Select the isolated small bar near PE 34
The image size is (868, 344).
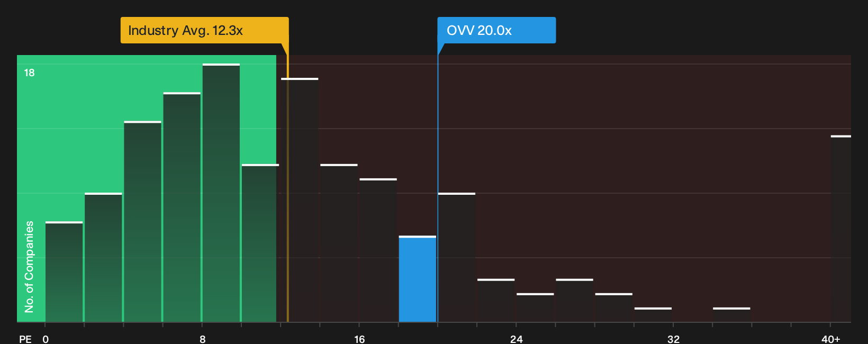[731, 314]
